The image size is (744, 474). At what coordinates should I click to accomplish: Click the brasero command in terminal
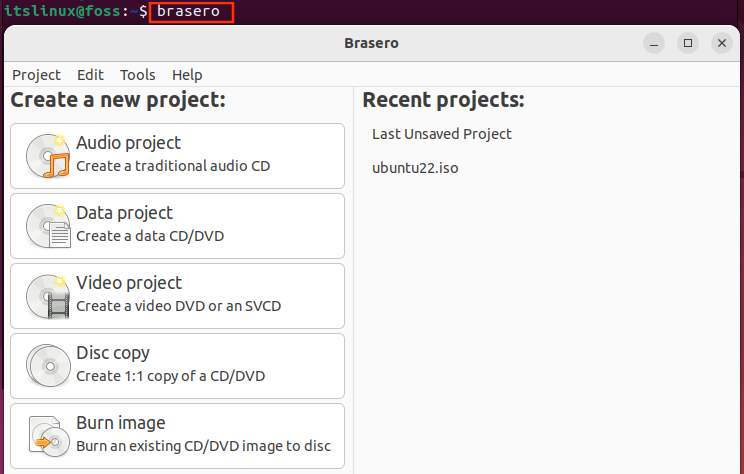pyautogui.click(x=188, y=11)
